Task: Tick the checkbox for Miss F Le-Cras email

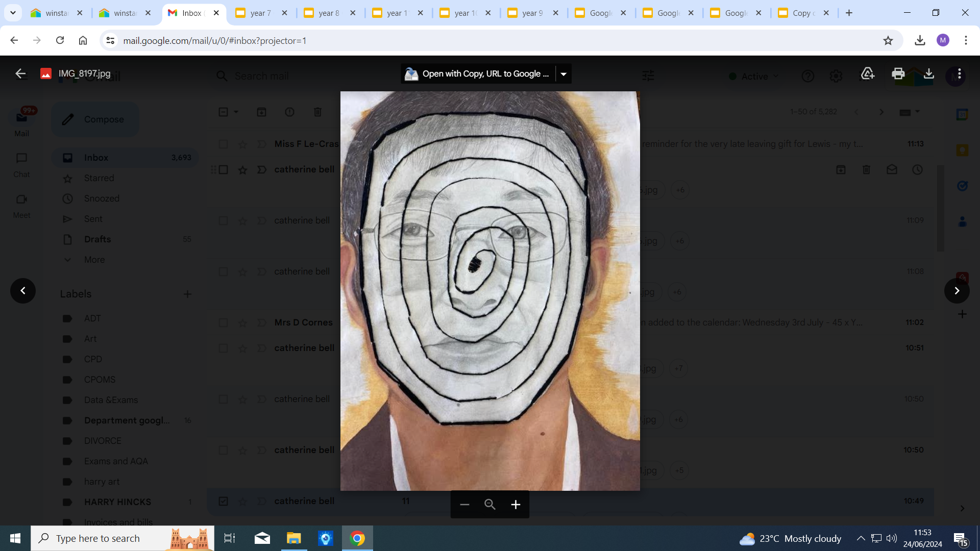Action: [x=223, y=144]
